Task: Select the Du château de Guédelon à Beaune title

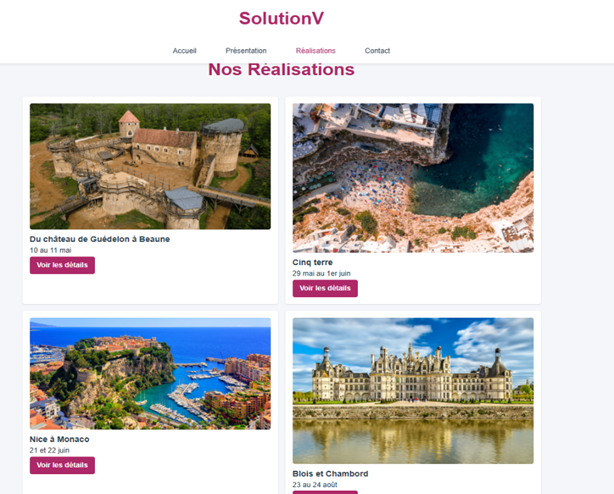Action: coord(100,239)
